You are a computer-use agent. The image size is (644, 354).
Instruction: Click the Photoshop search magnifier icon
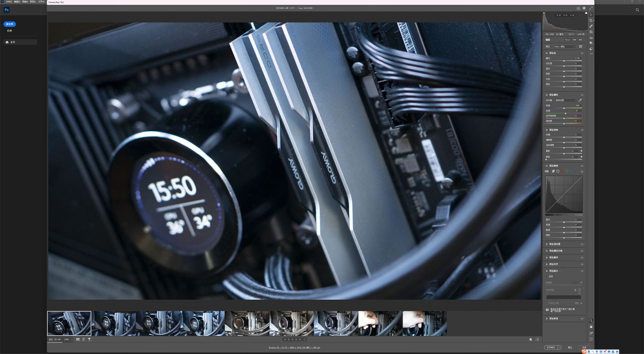coord(637,10)
